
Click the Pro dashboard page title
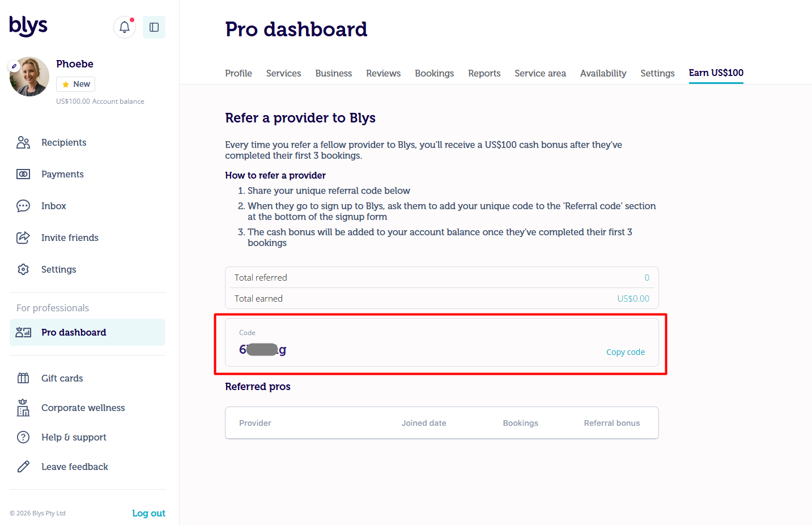pos(296,29)
